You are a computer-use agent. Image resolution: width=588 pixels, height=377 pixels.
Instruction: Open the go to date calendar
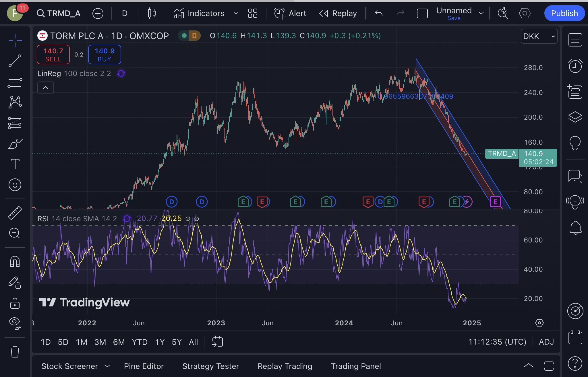click(217, 342)
